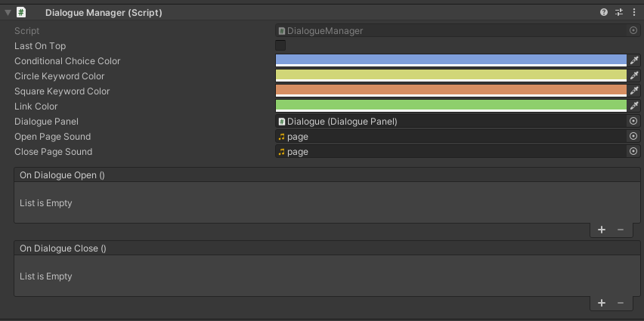
Task: Remove a listener from On Dialogue Open
Action: [x=621, y=230]
